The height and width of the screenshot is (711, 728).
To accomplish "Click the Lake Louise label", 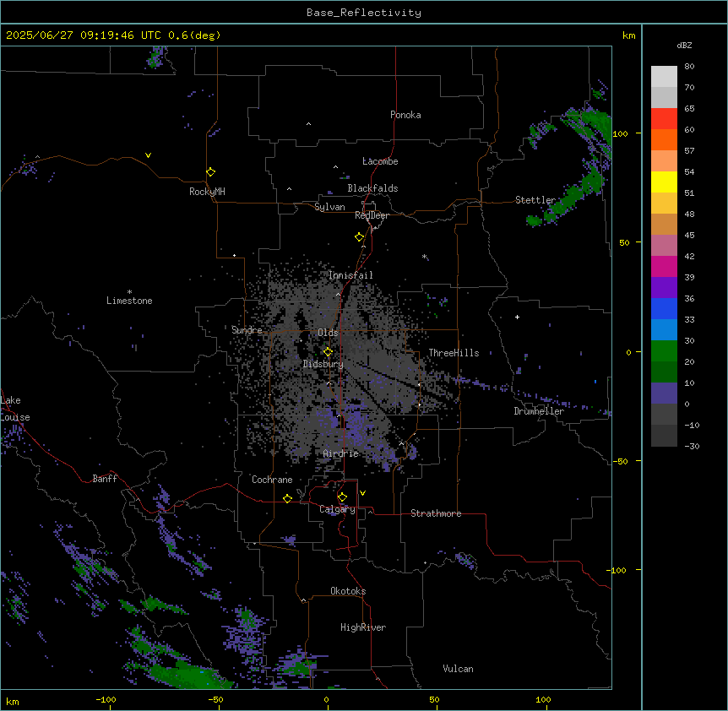I will 15,409.
